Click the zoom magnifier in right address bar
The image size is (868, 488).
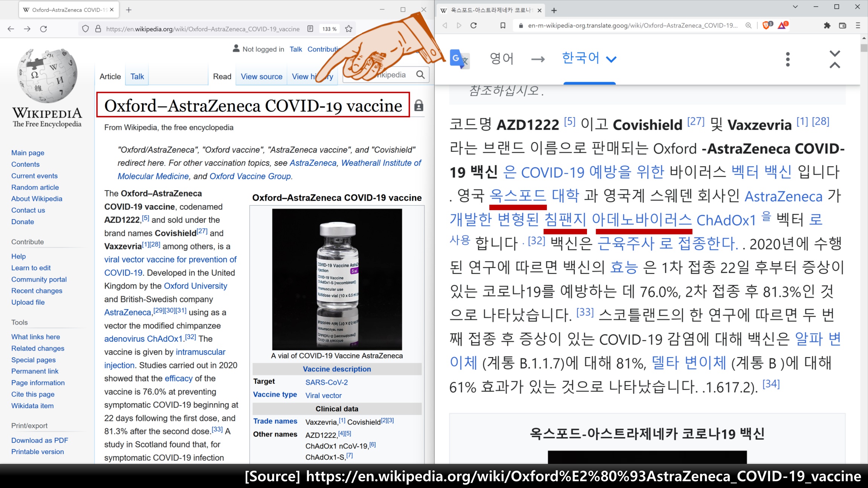coord(748,25)
